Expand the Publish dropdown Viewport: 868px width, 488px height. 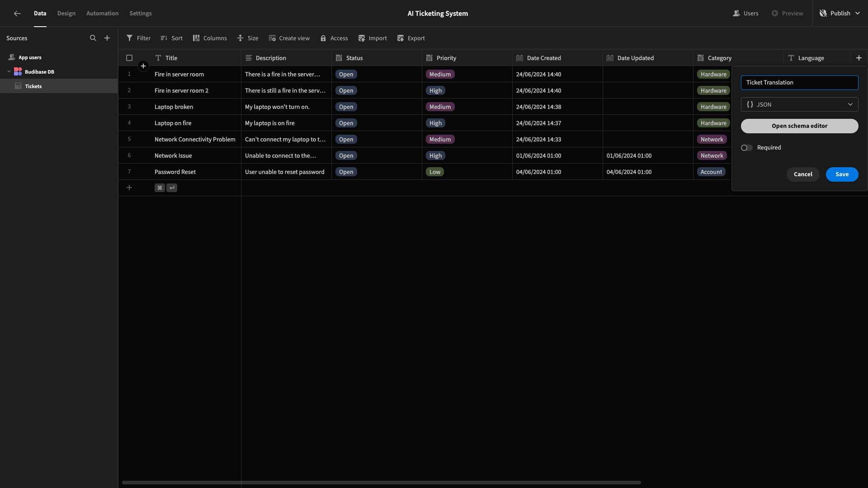858,14
